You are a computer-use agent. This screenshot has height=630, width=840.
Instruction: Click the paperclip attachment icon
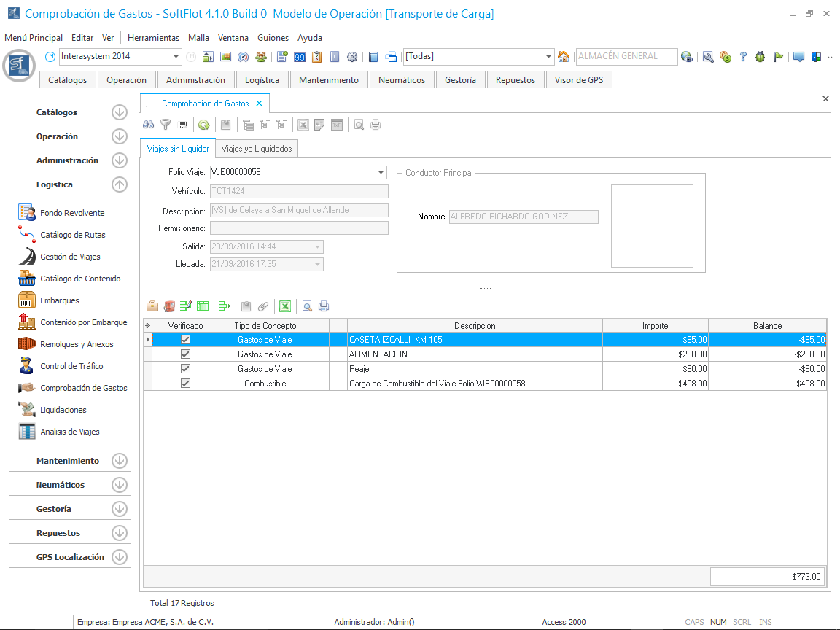(x=263, y=306)
